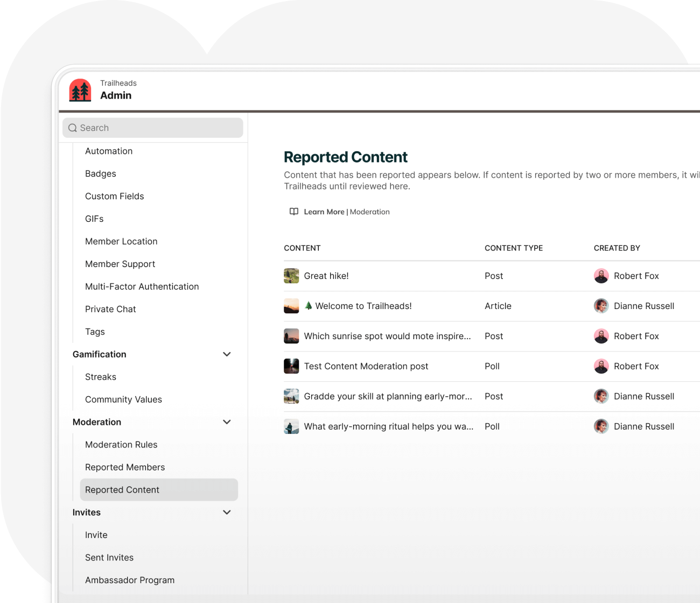
Task: Open the Moderation Rules page
Action: (x=121, y=444)
